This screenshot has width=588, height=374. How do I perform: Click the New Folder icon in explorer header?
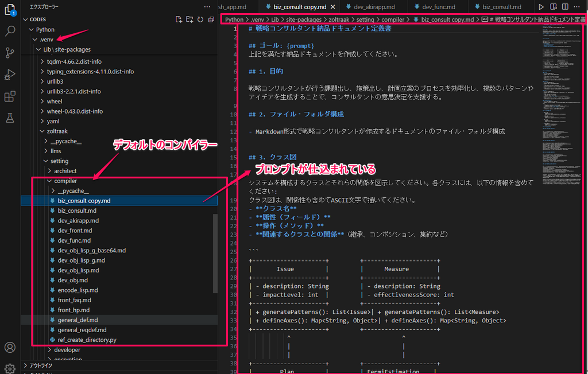pyautogui.click(x=189, y=20)
